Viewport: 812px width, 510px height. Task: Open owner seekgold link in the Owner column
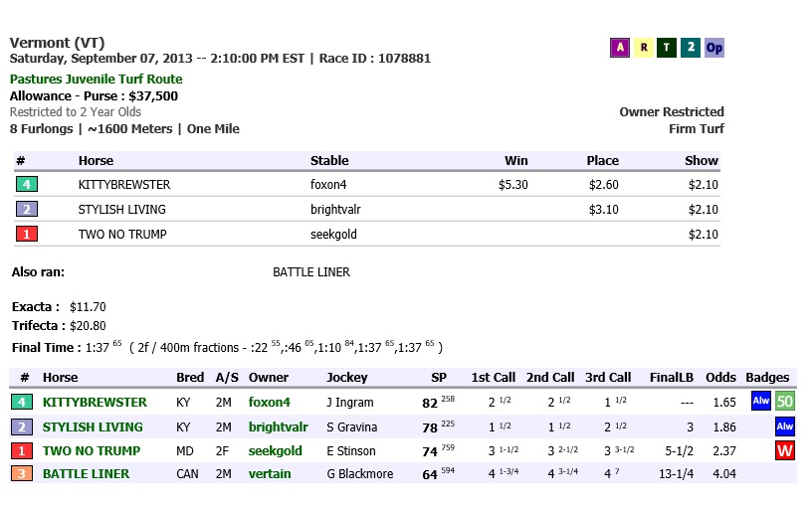[x=274, y=450]
